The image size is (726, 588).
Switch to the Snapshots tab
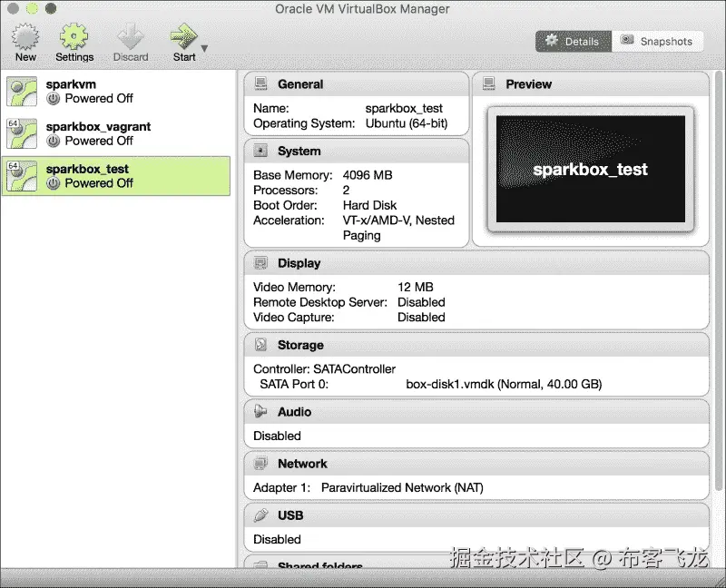[658, 41]
